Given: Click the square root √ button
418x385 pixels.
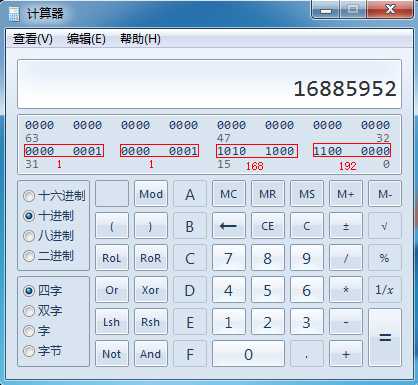Looking at the screenshot, I should point(385,226).
